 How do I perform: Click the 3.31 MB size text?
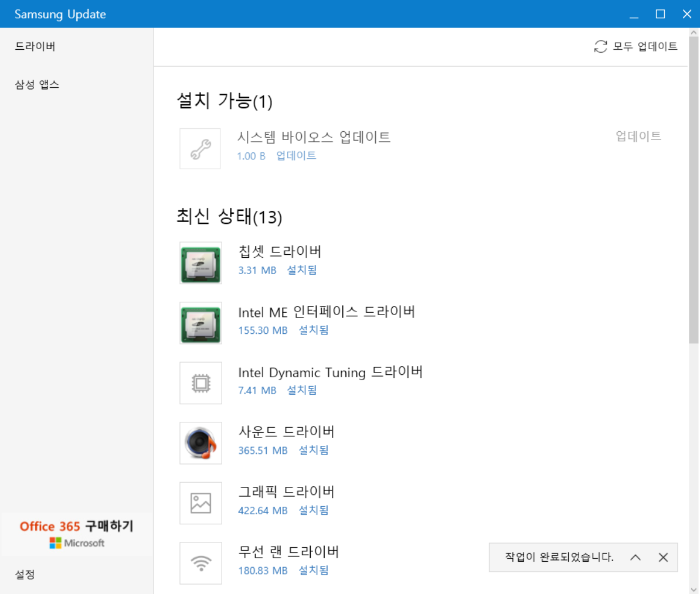click(257, 271)
